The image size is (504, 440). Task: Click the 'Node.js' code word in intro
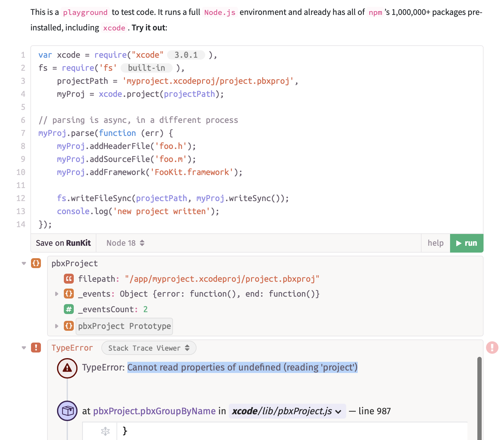(x=220, y=12)
